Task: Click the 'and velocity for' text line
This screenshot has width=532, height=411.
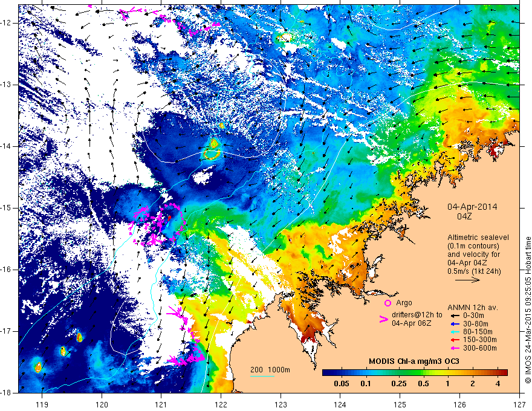Action: (473, 254)
